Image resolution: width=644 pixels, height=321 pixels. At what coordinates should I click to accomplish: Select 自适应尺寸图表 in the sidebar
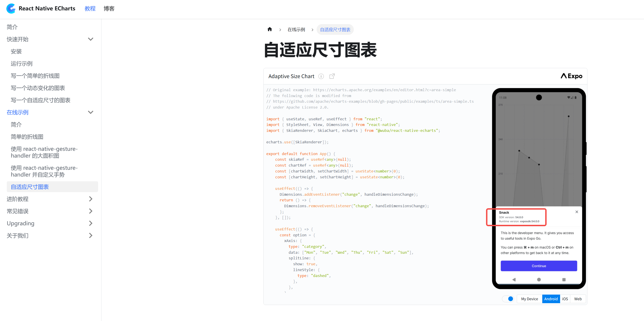(x=52, y=187)
